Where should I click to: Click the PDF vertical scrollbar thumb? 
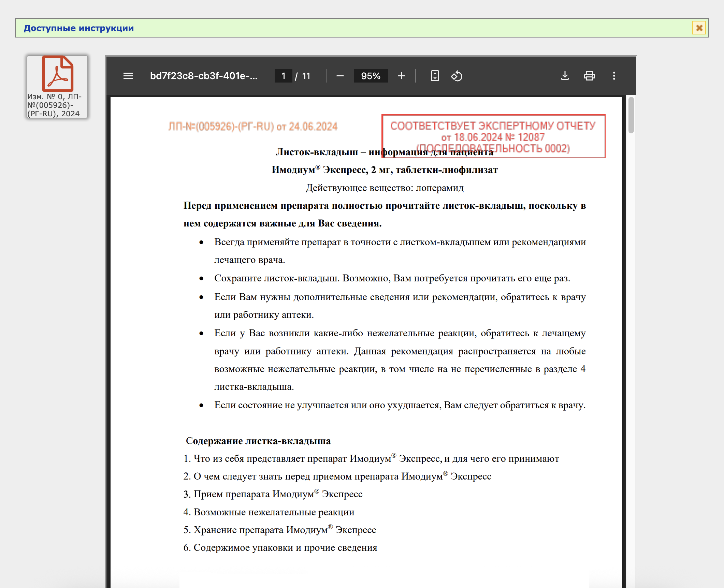631,115
